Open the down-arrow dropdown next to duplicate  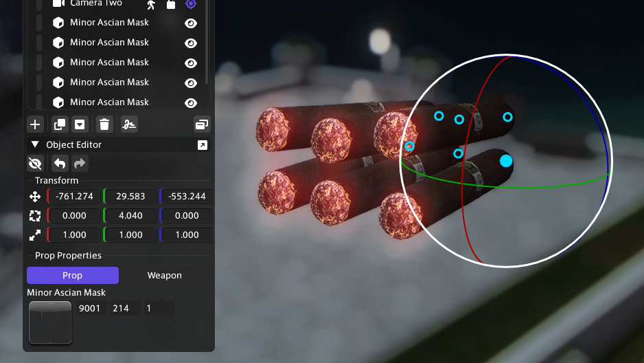[80, 124]
